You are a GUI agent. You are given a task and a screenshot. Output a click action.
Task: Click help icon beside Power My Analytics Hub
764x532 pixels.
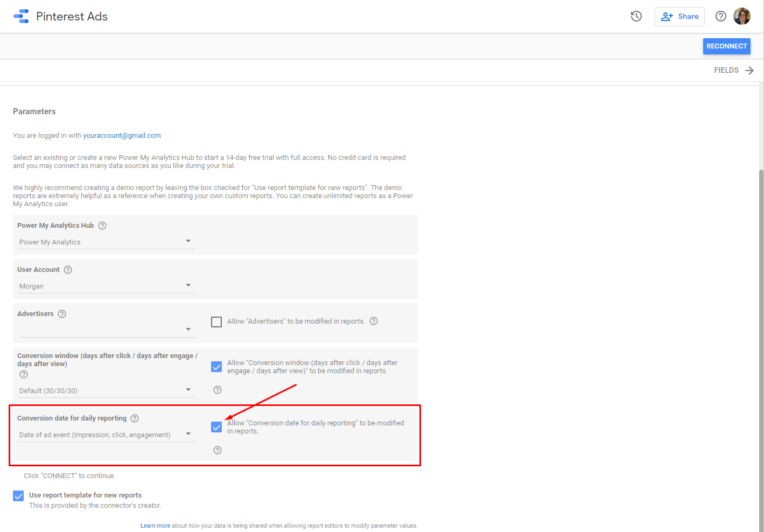[102, 226]
